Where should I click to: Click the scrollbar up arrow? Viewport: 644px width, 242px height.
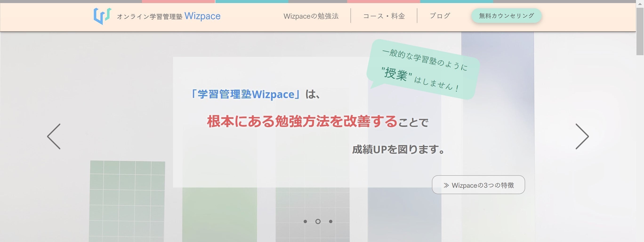click(x=640, y=4)
